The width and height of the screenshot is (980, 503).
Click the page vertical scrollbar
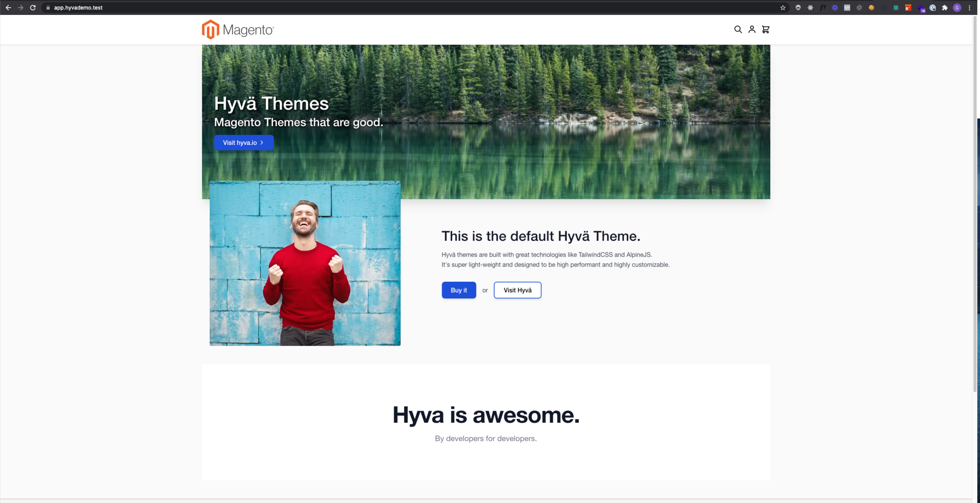(x=975, y=204)
